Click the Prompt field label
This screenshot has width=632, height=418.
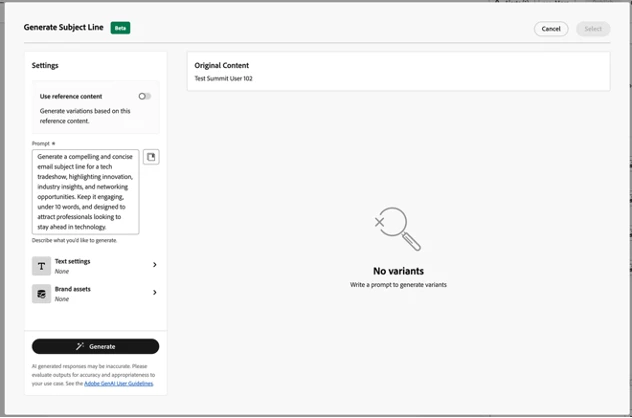pos(41,143)
